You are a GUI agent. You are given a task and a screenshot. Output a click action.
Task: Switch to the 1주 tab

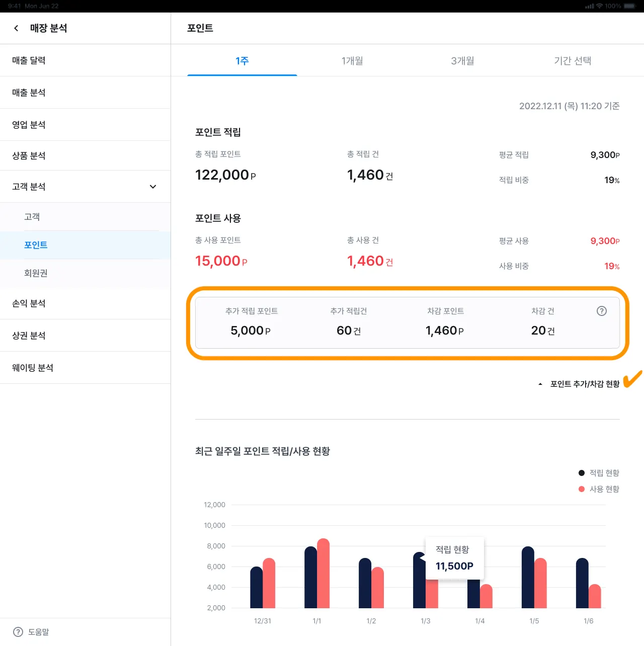(242, 61)
